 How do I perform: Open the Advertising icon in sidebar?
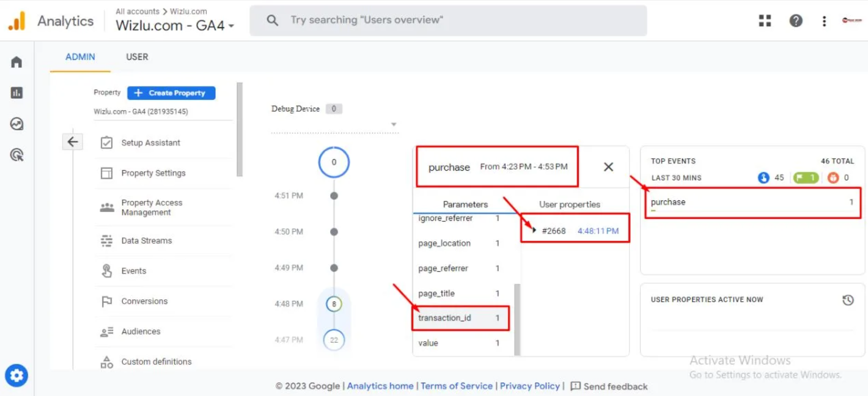click(16, 155)
